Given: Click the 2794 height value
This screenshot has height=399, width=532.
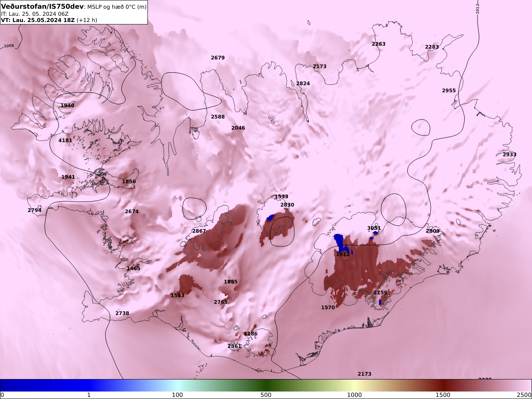Looking at the screenshot, I should [34, 210].
